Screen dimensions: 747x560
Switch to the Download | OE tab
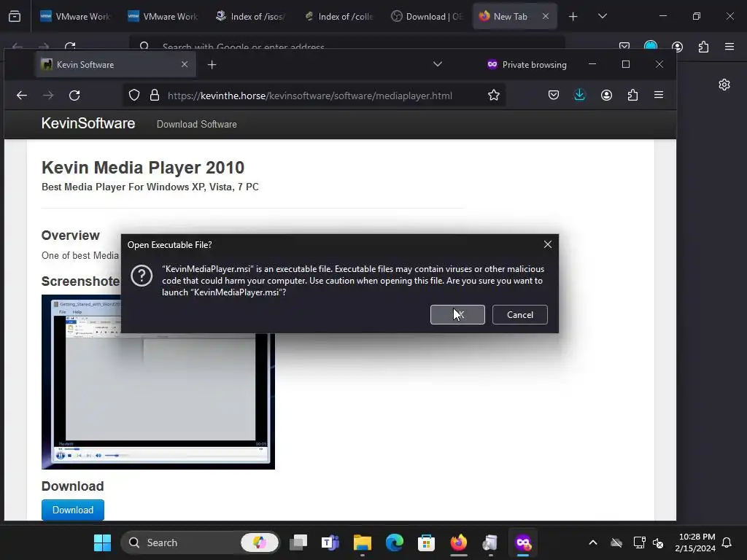click(x=426, y=17)
